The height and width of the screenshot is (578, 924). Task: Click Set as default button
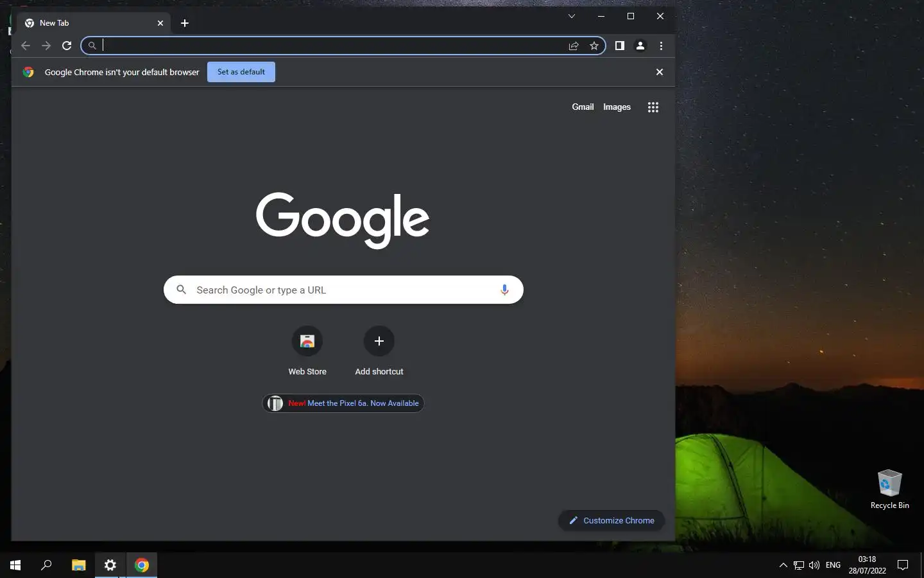click(241, 72)
